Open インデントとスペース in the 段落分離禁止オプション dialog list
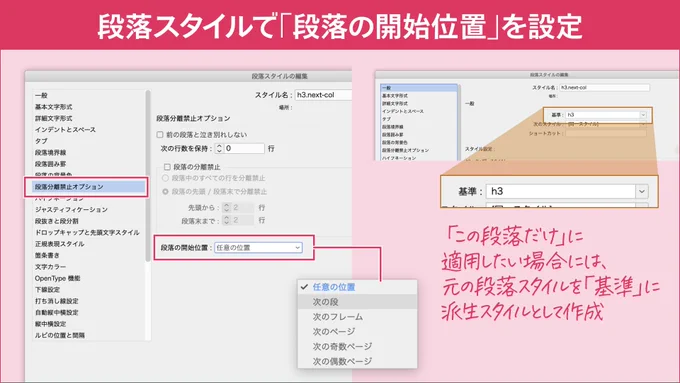The height and width of the screenshot is (383, 680). (65, 129)
